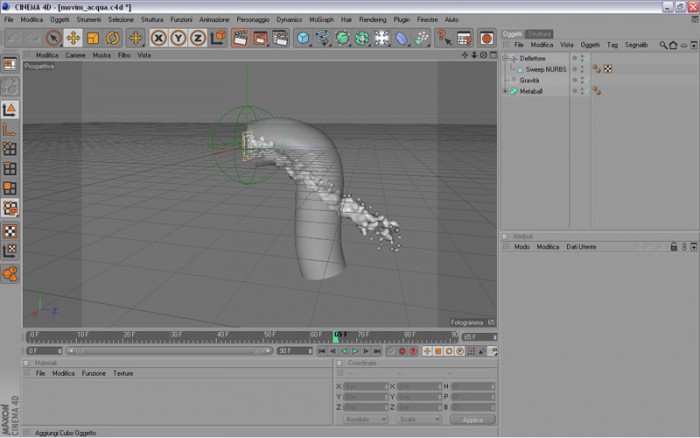Open the Render Settings clapperboard icon

(x=280, y=38)
